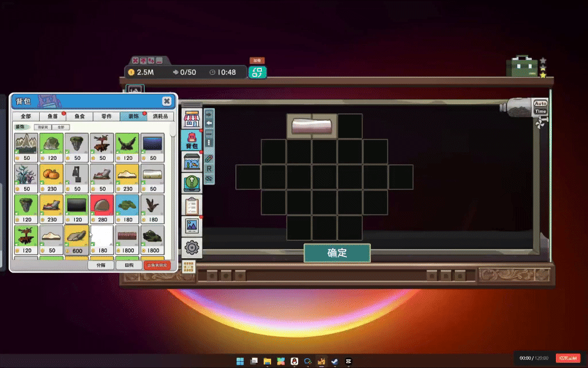
Task: Open the clipboard task list icon
Action: point(191,205)
